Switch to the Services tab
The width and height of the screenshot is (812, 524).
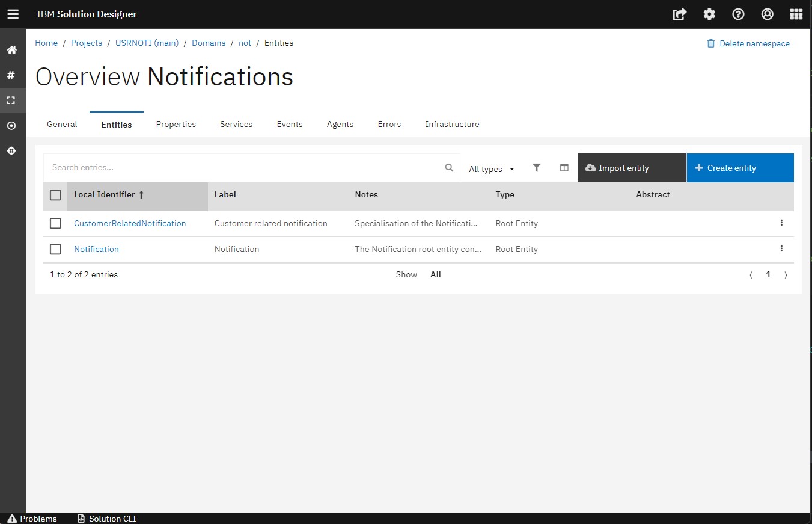236,124
